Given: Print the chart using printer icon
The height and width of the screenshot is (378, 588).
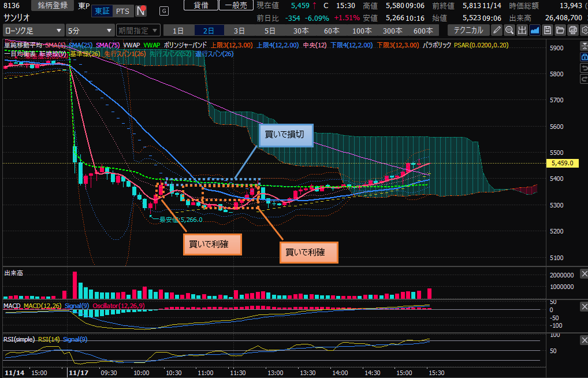Looking at the screenshot, I should coord(572,30).
